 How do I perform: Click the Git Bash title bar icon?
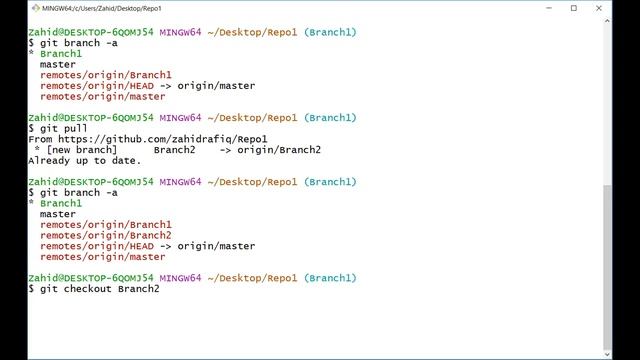(x=36, y=8)
